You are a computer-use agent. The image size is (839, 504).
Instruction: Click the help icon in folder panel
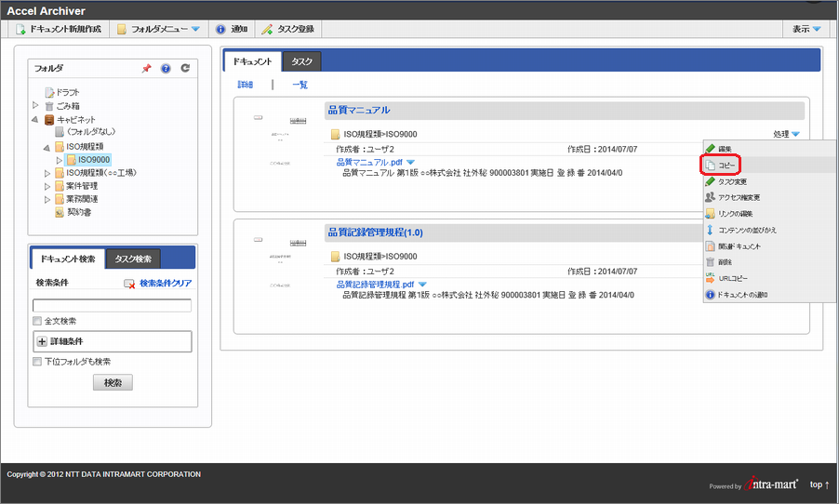[x=166, y=69]
